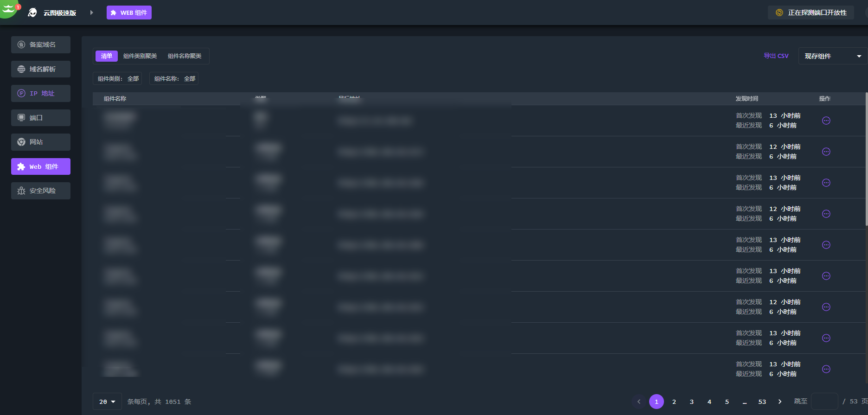Switch to the 组件类别聚类 tab

pyautogui.click(x=140, y=56)
